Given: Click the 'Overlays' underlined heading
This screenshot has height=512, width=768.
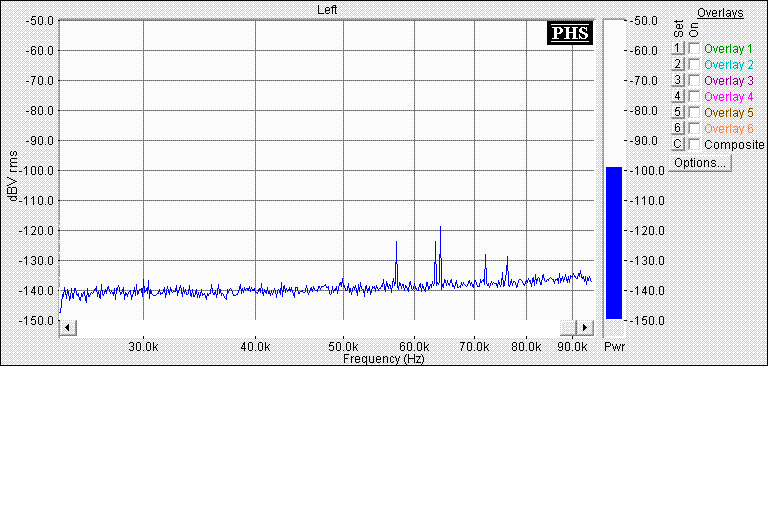Looking at the screenshot, I should click(720, 13).
